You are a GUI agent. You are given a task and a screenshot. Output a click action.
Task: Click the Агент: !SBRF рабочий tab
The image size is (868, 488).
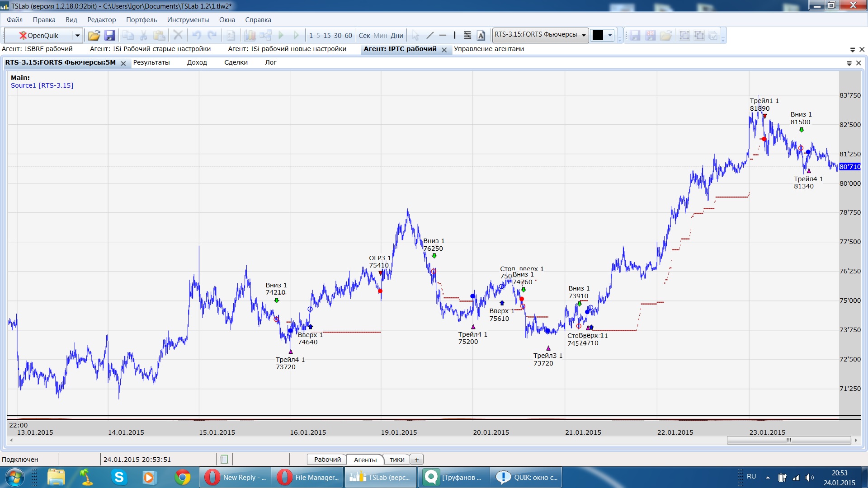37,49
